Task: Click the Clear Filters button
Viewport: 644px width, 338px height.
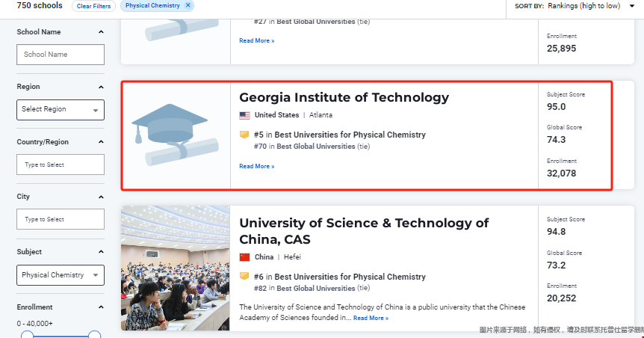Action: [x=93, y=6]
